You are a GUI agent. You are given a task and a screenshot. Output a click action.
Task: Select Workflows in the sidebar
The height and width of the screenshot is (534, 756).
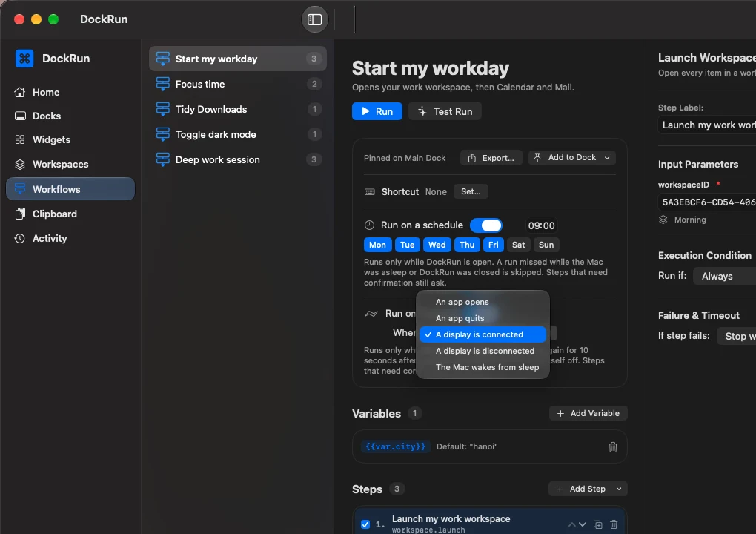70,189
